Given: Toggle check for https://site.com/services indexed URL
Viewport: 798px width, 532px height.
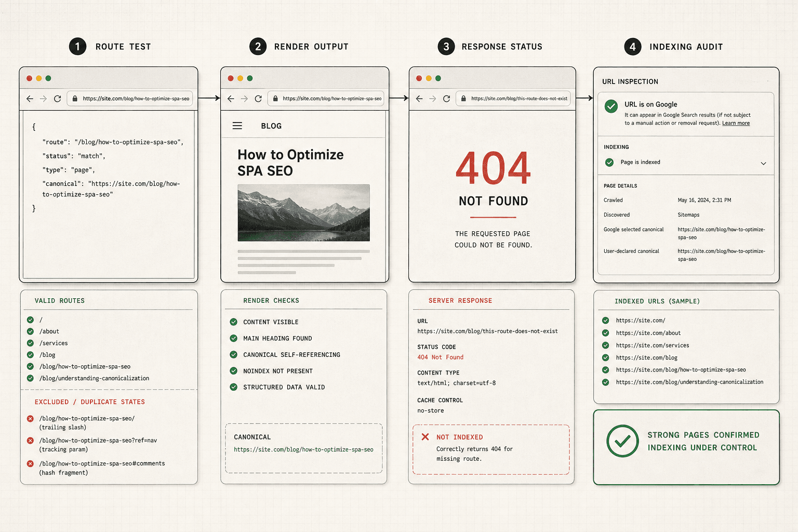Looking at the screenshot, I should tap(606, 345).
